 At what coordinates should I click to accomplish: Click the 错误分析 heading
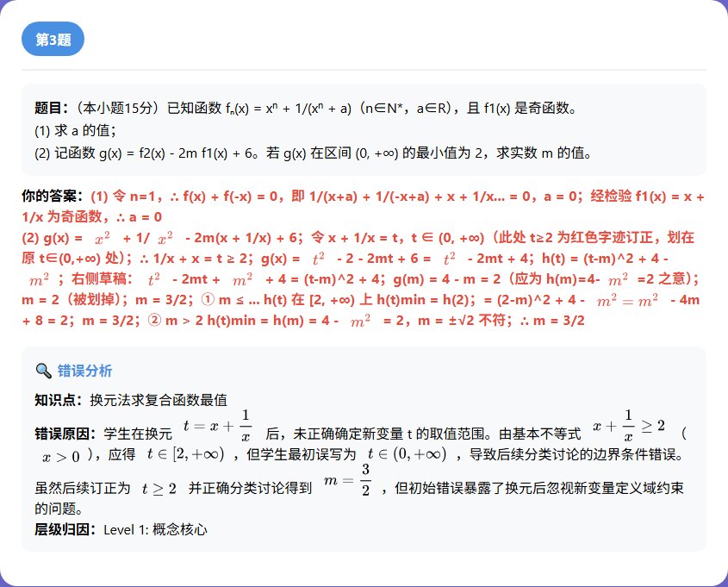pos(84,371)
